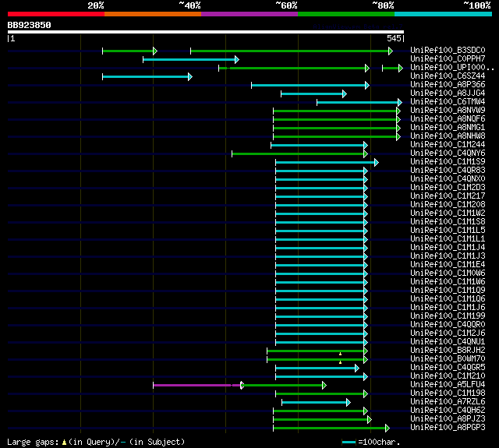Screen dimensions: 499x448
Task: Open hit UniRef100_C4QGR5
Action: tap(448, 368)
